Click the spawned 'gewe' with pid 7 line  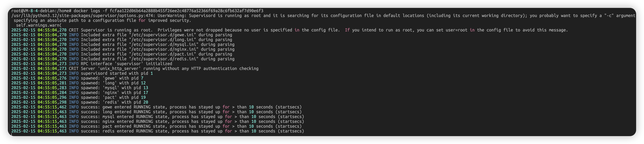pos(112,78)
